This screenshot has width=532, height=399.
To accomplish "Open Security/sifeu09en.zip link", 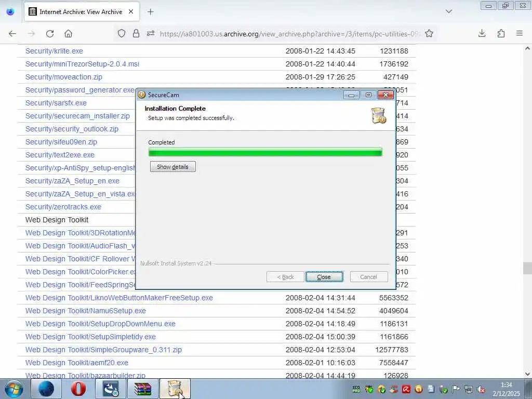I will pos(61,142).
